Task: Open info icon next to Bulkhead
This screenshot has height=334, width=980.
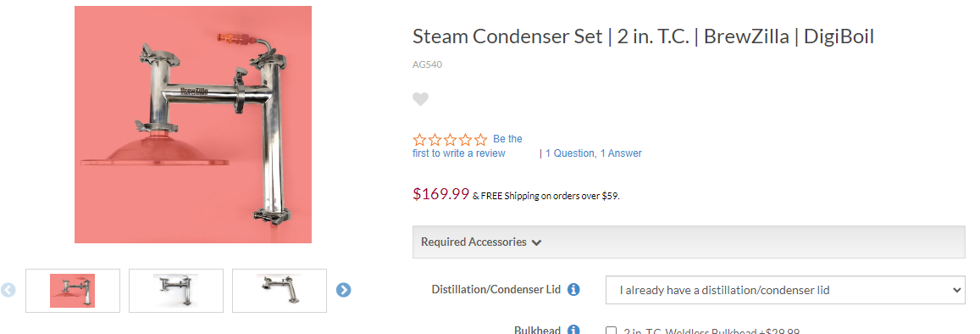Action: tap(573, 330)
